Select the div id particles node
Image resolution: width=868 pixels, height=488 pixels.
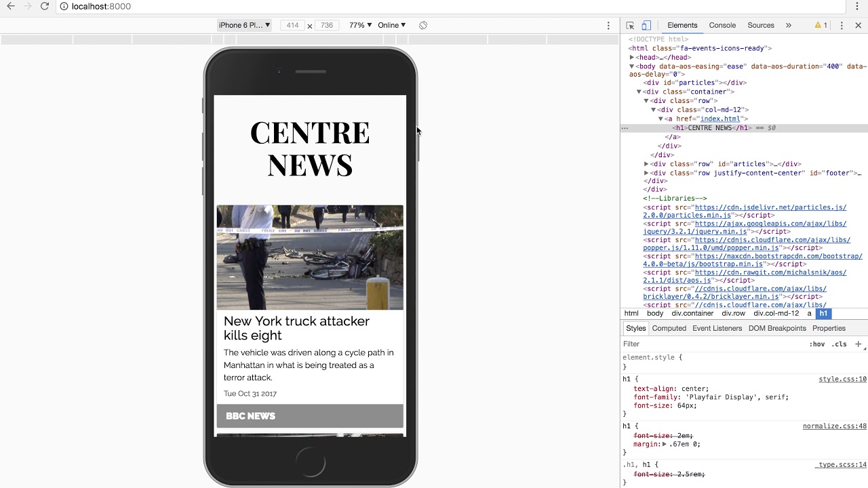[x=695, y=83]
